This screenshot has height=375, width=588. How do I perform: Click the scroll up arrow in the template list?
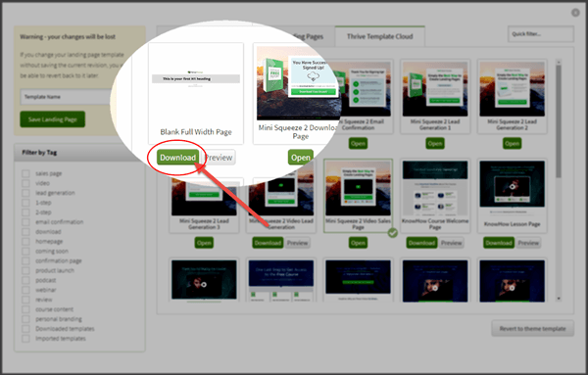click(x=559, y=62)
